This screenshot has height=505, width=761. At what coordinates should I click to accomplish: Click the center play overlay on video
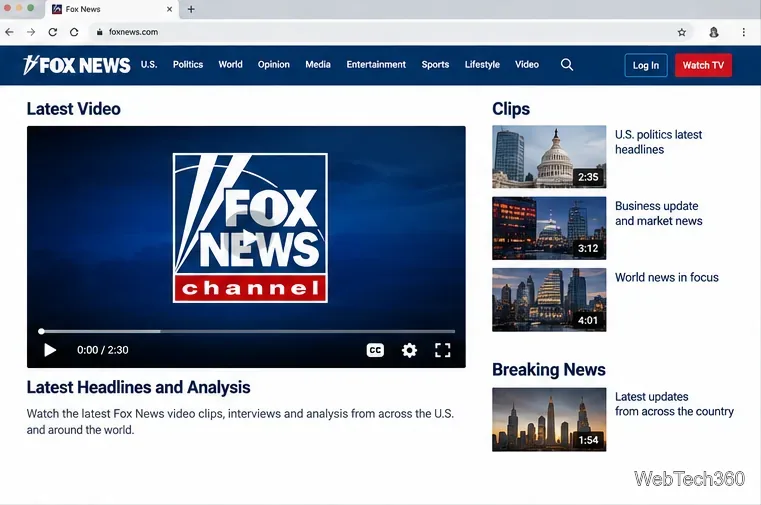(249, 238)
